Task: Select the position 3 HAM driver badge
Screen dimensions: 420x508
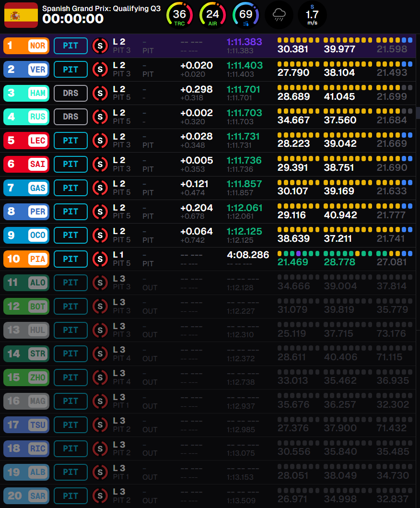Action: 26,93
